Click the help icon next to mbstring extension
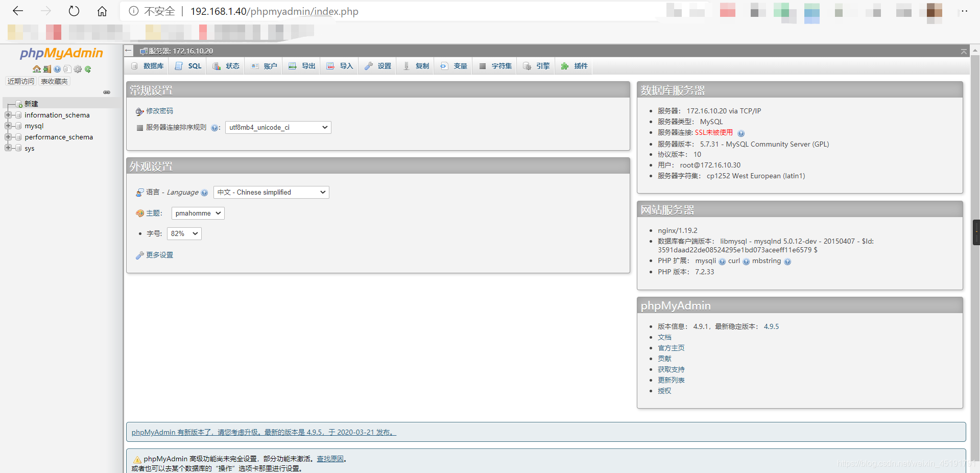 787,262
